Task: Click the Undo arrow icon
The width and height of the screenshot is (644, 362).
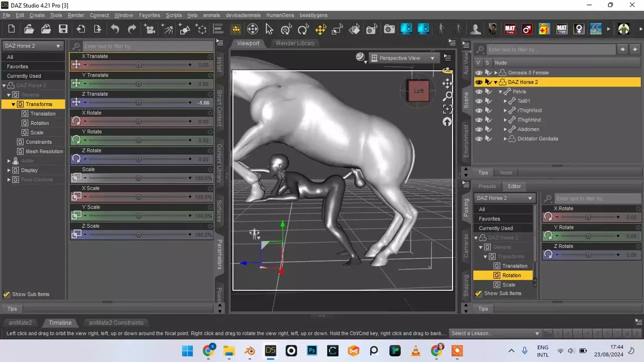Action: click(115, 29)
